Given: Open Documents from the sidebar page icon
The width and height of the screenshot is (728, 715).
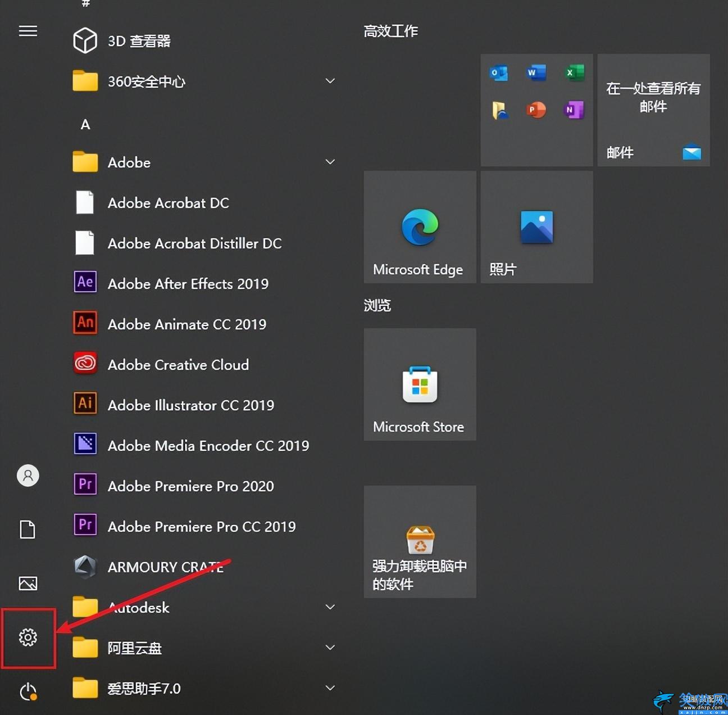Looking at the screenshot, I should click(28, 530).
